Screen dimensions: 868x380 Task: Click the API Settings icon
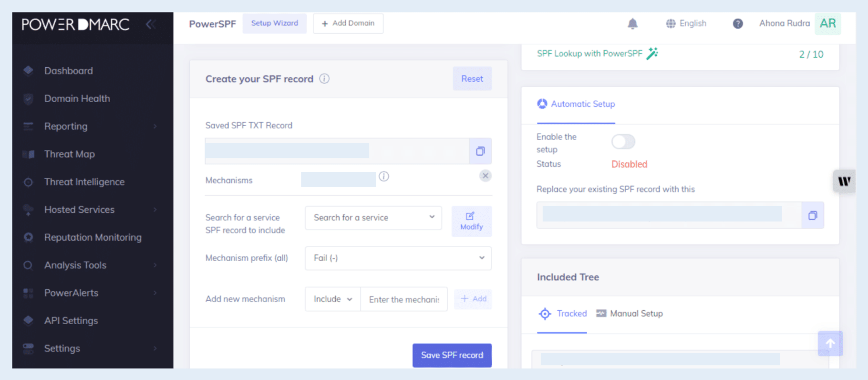click(x=28, y=320)
